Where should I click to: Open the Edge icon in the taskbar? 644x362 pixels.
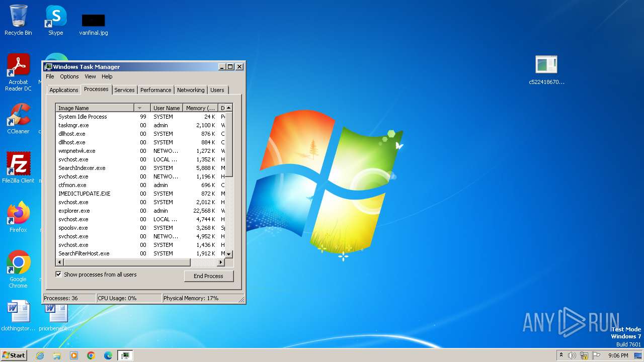point(108,355)
